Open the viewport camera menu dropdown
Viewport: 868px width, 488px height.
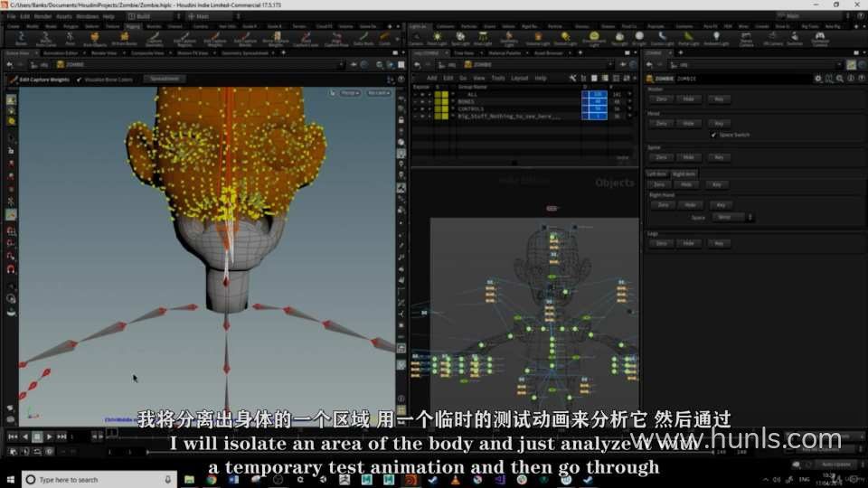(379, 93)
